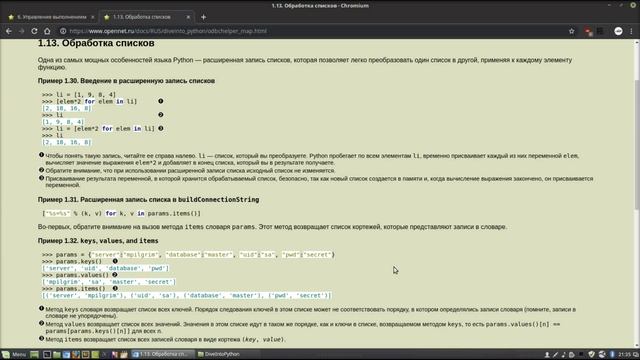The width and height of the screenshot is (640, 360).
Task: Click note starting 'Обратите внимание, что при использовании'
Action: click(190, 171)
